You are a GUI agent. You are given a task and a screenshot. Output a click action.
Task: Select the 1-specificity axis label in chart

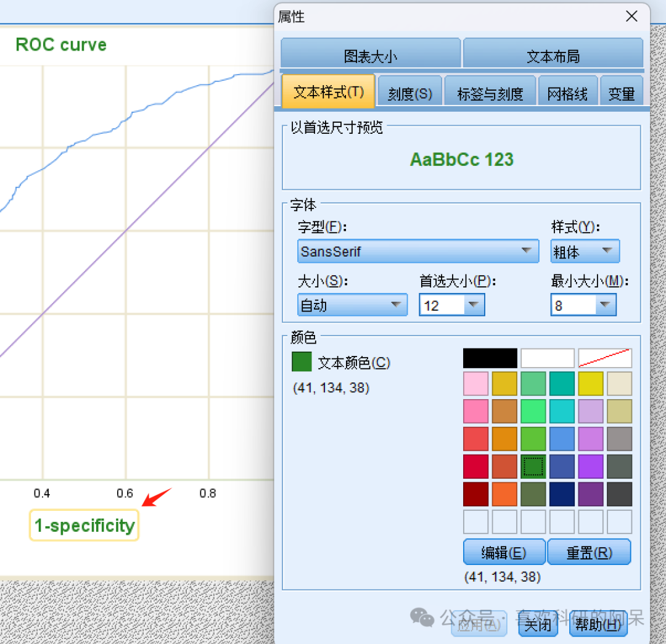(x=84, y=525)
